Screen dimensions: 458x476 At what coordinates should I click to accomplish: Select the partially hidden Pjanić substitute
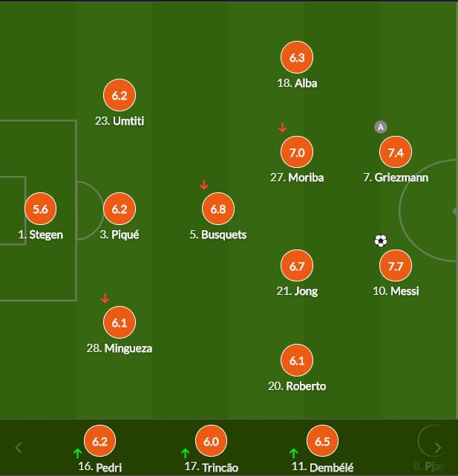pyautogui.click(x=431, y=443)
